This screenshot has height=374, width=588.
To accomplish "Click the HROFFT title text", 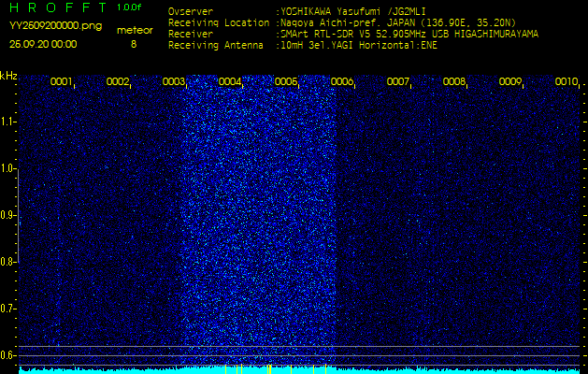I will point(58,7).
